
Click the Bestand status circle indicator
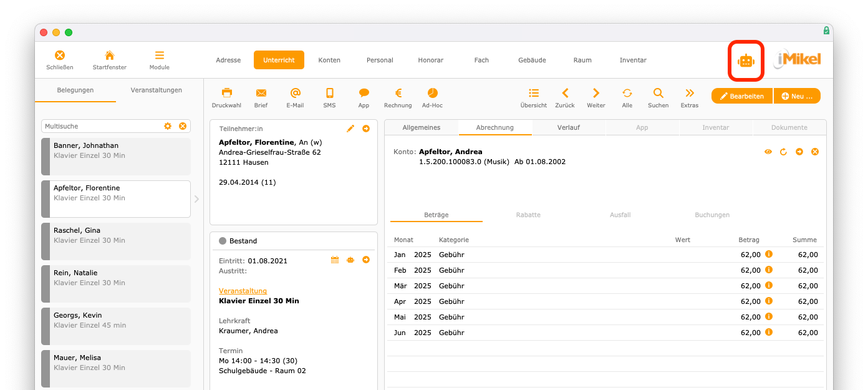point(223,241)
